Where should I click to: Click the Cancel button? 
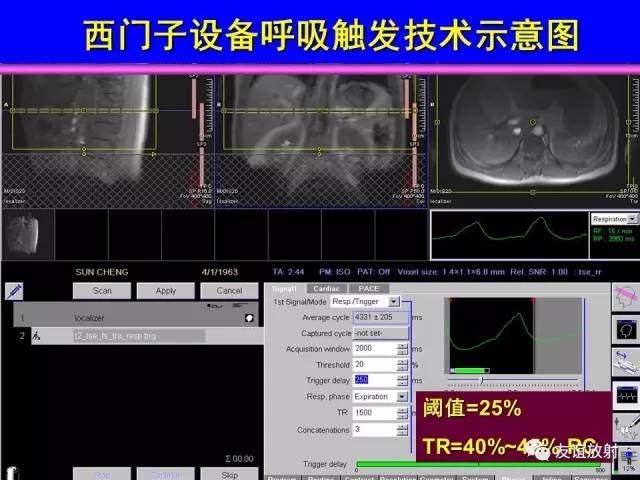pos(229,291)
